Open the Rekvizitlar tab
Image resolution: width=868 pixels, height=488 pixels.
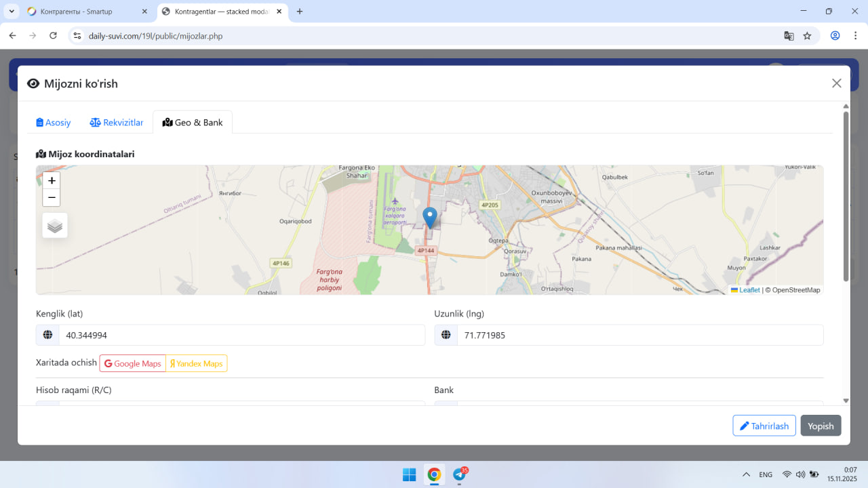[117, 123]
